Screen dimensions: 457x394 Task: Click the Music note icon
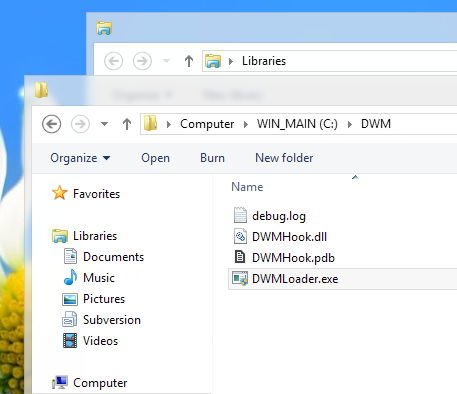point(70,277)
